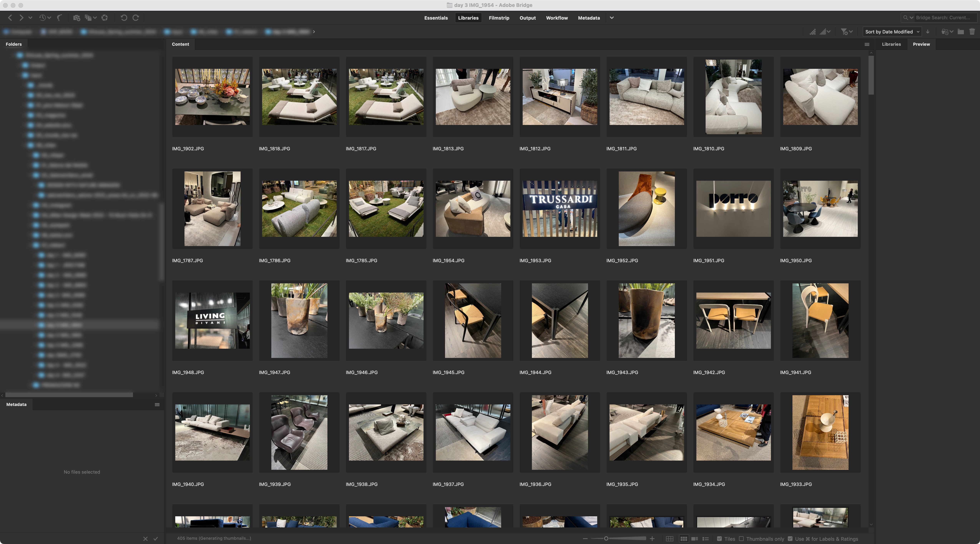The image size is (980, 544).
Task: Click the Get Photos from Camera icon
Action: click(76, 17)
